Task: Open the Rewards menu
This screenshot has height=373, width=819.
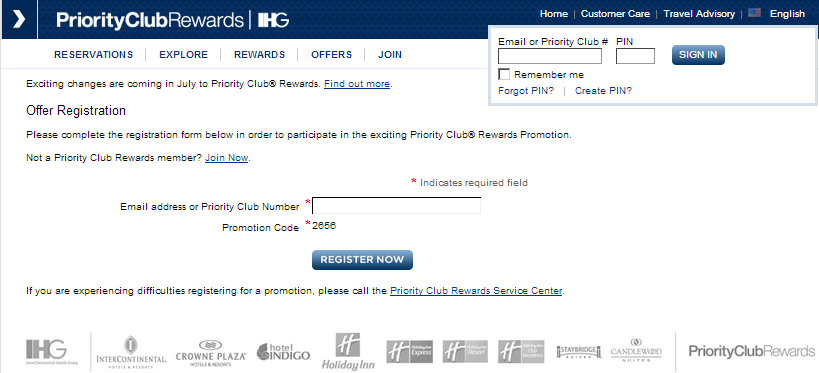Action: coord(260,54)
